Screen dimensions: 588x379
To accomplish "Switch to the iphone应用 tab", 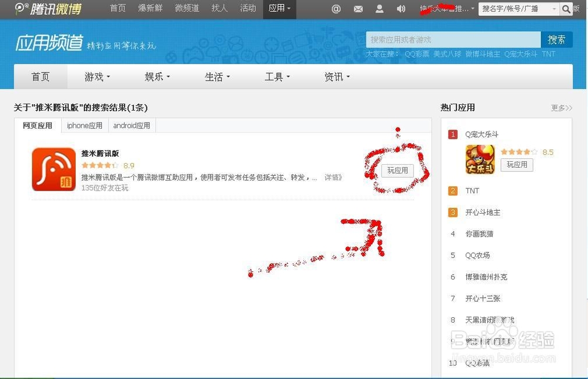I will (x=84, y=125).
